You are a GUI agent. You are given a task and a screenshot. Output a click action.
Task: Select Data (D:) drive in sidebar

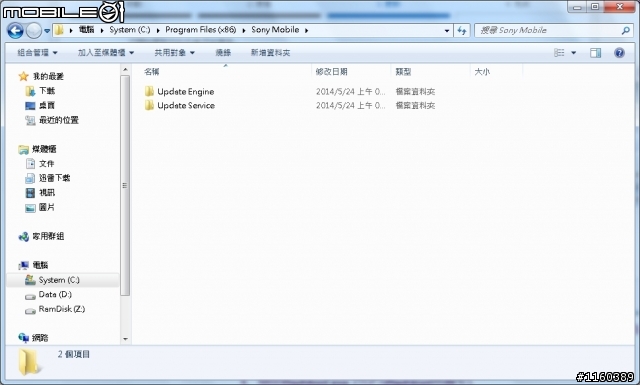click(55, 294)
